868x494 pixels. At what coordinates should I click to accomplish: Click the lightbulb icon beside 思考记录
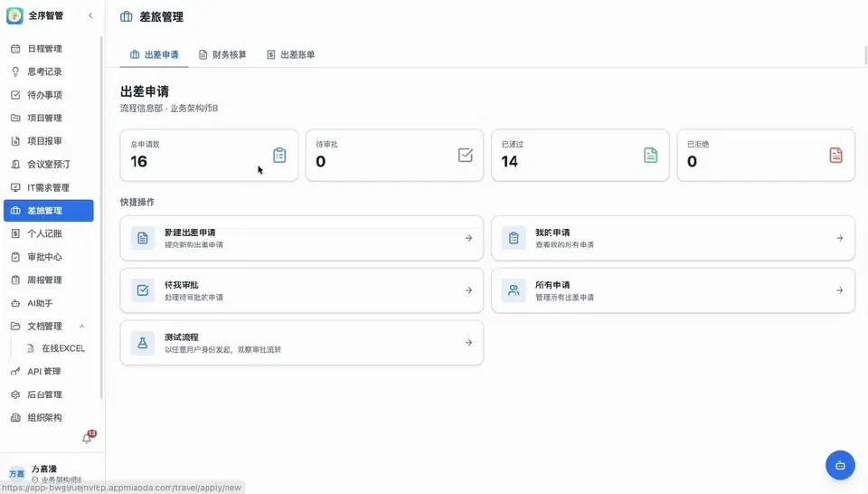15,72
